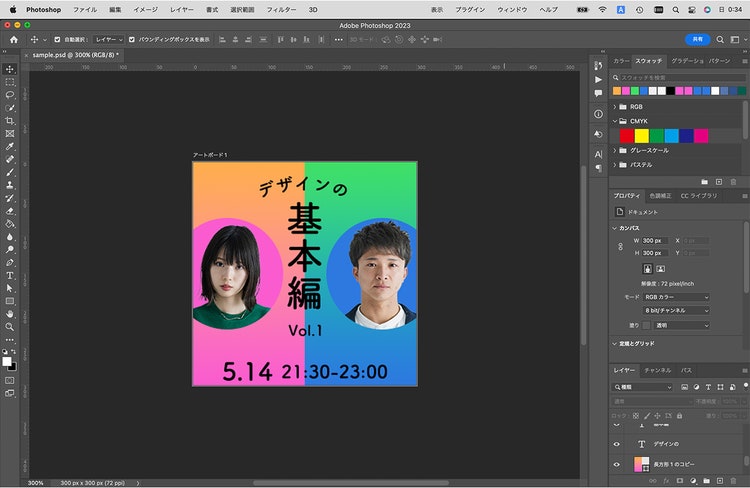Expand the 定規とグリッド section
The width and height of the screenshot is (750, 488).
(x=615, y=344)
